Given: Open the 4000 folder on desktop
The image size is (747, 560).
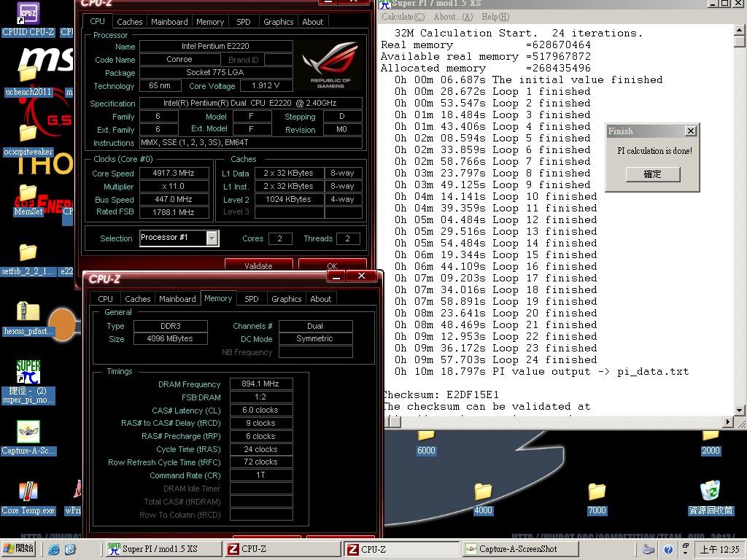Looking at the screenshot, I should (x=483, y=492).
